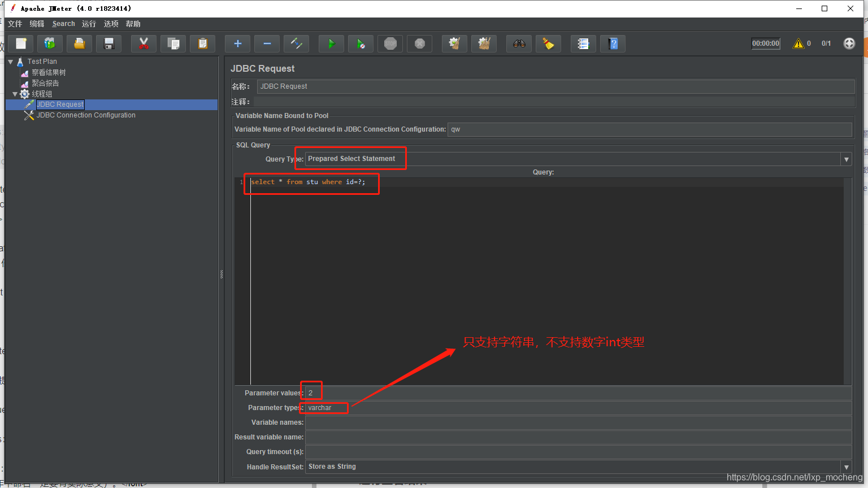Click the 注释 comment field
The image size is (868, 488).
pyautogui.click(x=554, y=102)
